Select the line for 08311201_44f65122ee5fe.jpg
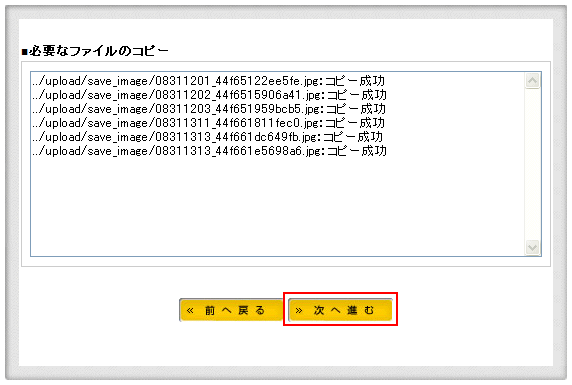Screen dimensions: 572x385 208,81
